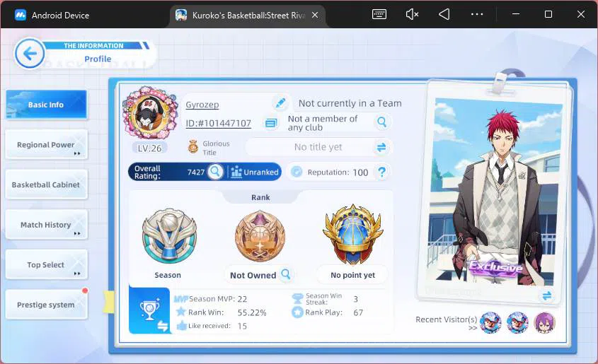Unmute emulator sound via speaker icon
Image resolution: width=598 pixels, height=364 pixels.
(x=412, y=14)
